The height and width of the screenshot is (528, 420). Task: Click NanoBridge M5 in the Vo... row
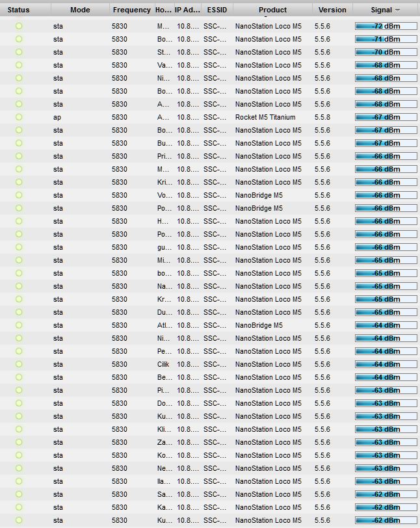tap(259, 195)
